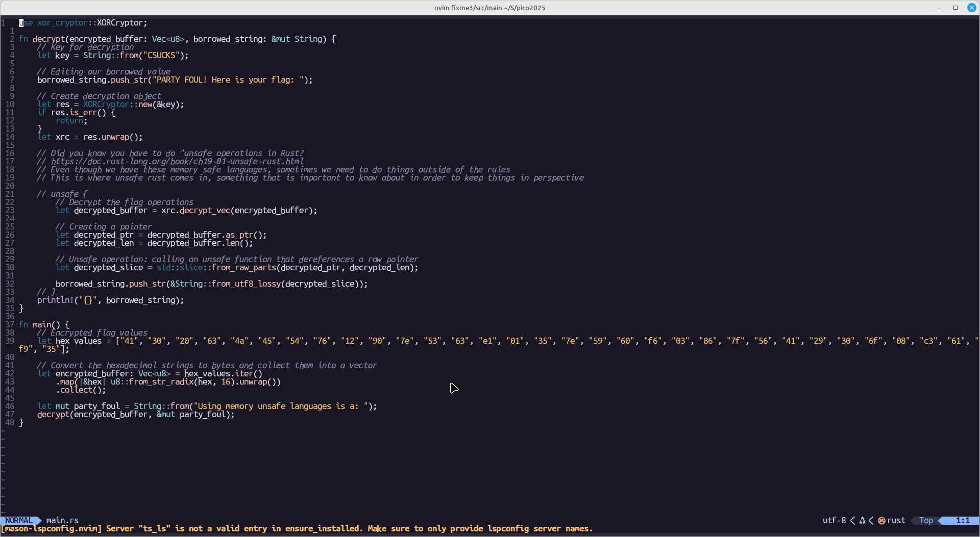This screenshot has height=537, width=980.
Task: Click the from_raw_parts function call
Action: tap(243, 268)
